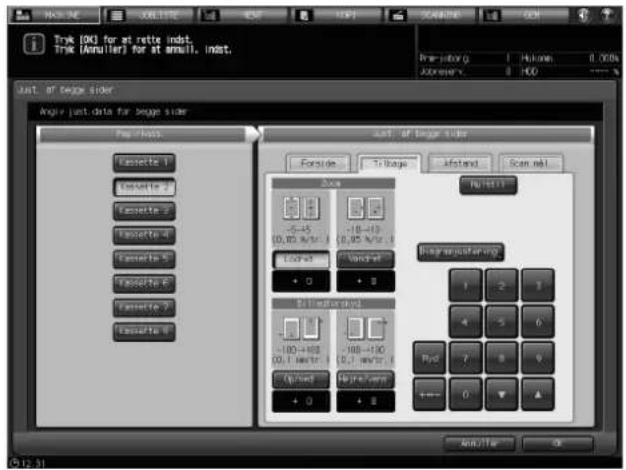Screen dimensions: 626x470
Task: Tap keypad digit 0
Action: click(466, 395)
